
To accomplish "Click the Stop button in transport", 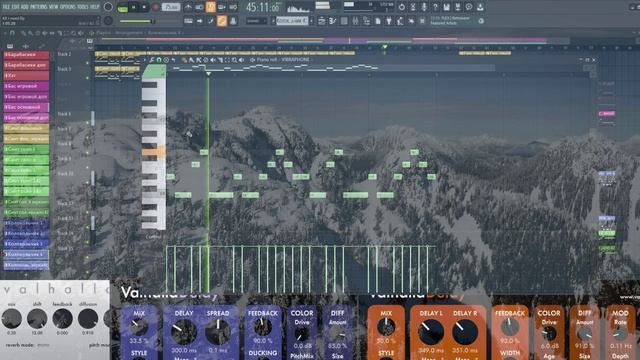I will (144, 7).
